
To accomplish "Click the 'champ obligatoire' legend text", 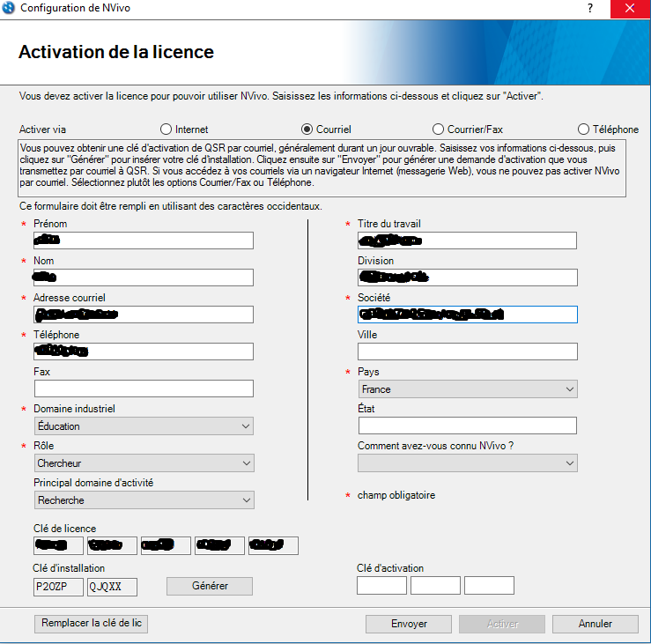I will click(396, 495).
